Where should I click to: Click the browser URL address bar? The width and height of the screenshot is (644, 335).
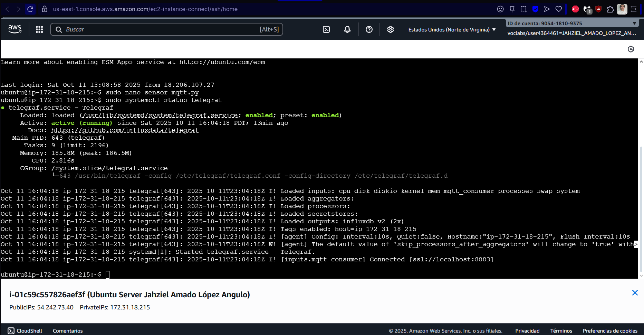point(145,9)
